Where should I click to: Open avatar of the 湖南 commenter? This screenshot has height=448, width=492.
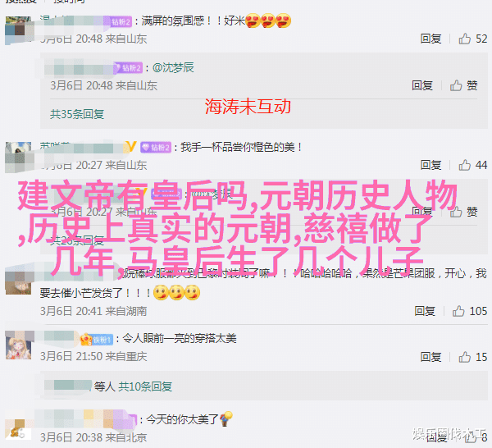[x=18, y=282]
